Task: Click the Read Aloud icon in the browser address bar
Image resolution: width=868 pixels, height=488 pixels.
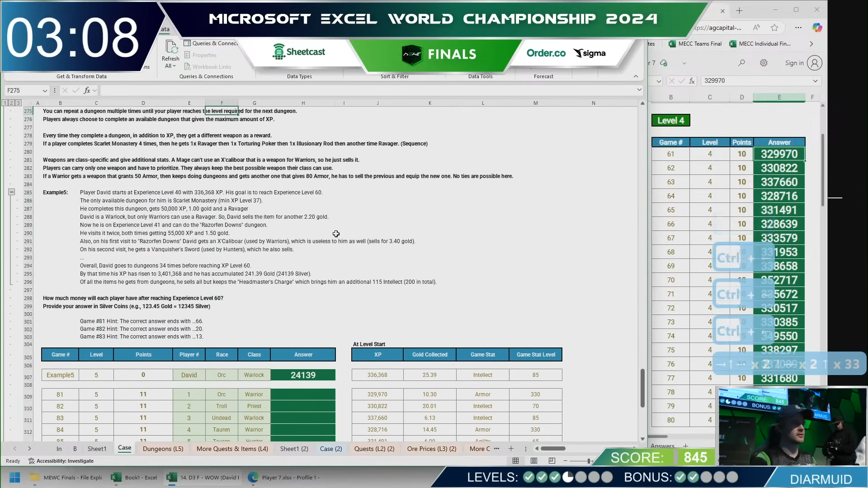Action: coord(756,28)
